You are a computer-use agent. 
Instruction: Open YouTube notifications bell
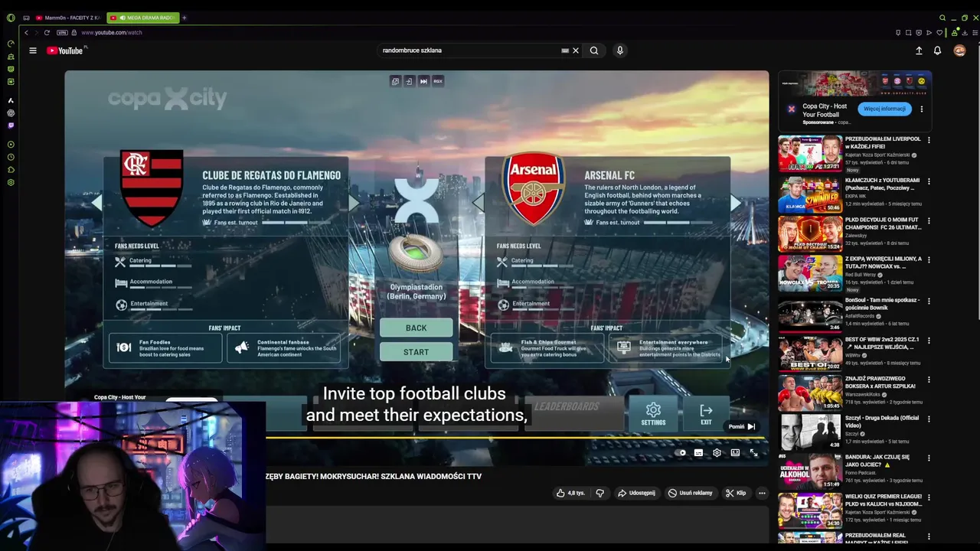[x=937, y=51]
